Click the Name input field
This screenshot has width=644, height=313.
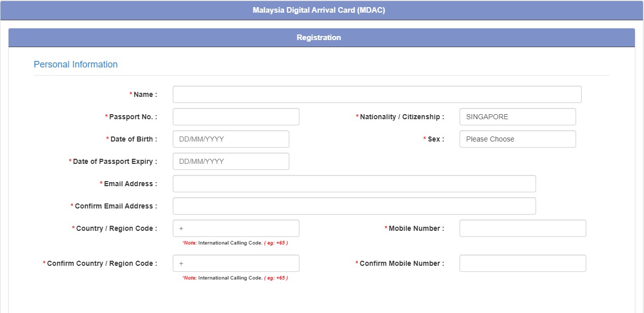point(377,94)
